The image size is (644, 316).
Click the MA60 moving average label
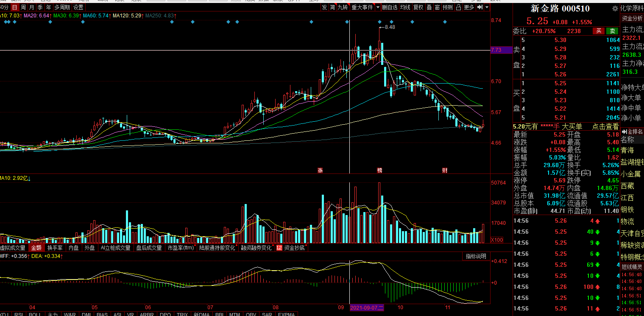pyautogui.click(x=97, y=16)
